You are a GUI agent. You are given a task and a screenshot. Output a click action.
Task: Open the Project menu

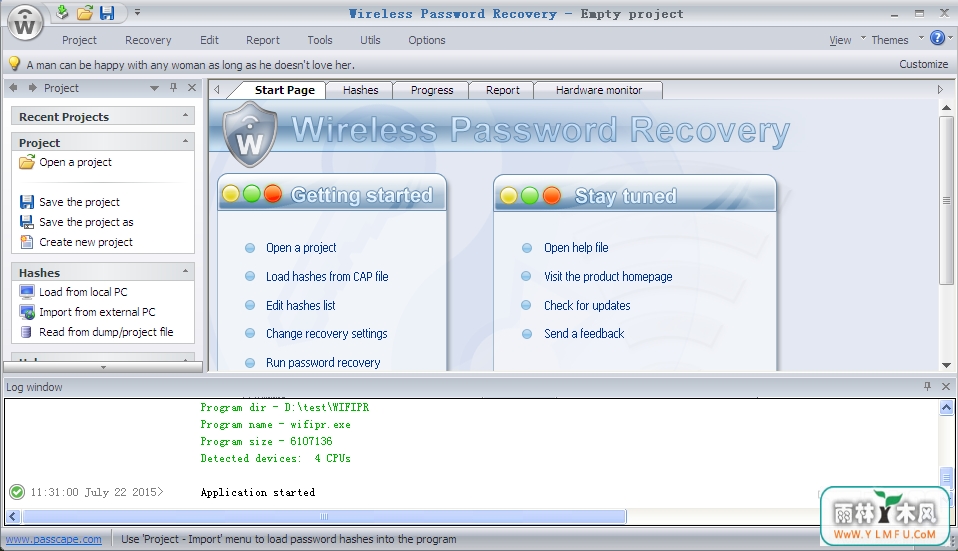(79, 40)
